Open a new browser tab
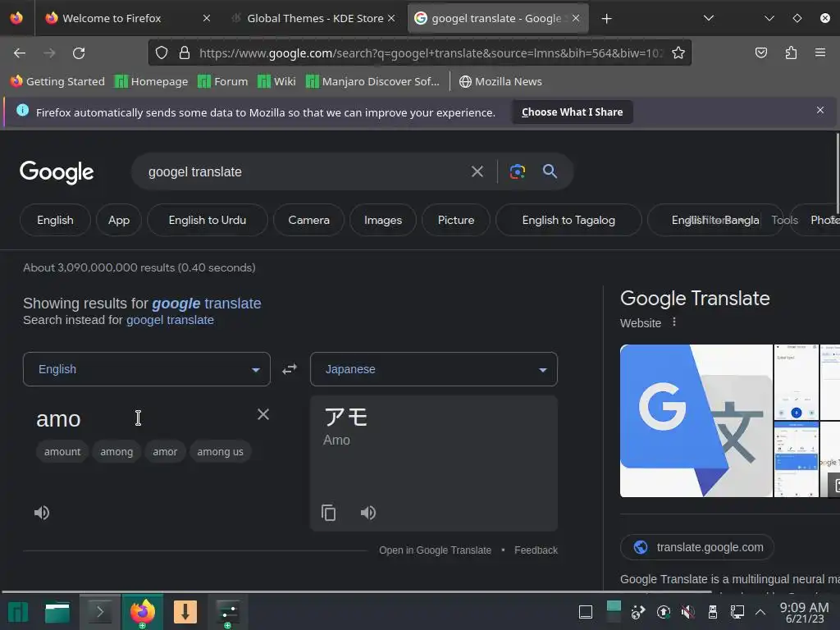This screenshot has height=630, width=840. [606, 19]
